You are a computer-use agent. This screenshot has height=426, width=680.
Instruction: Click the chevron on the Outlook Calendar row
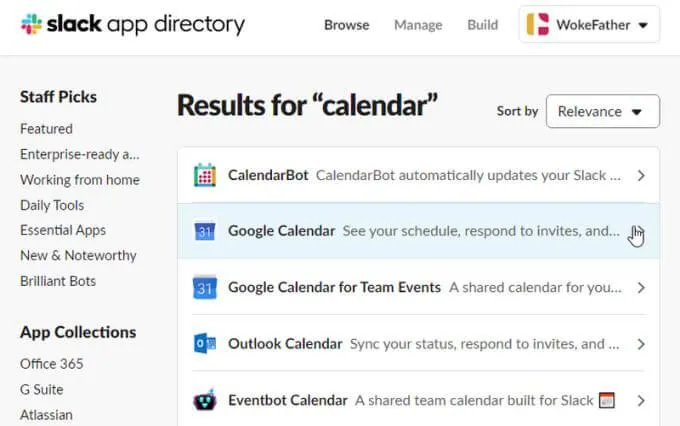tap(641, 344)
